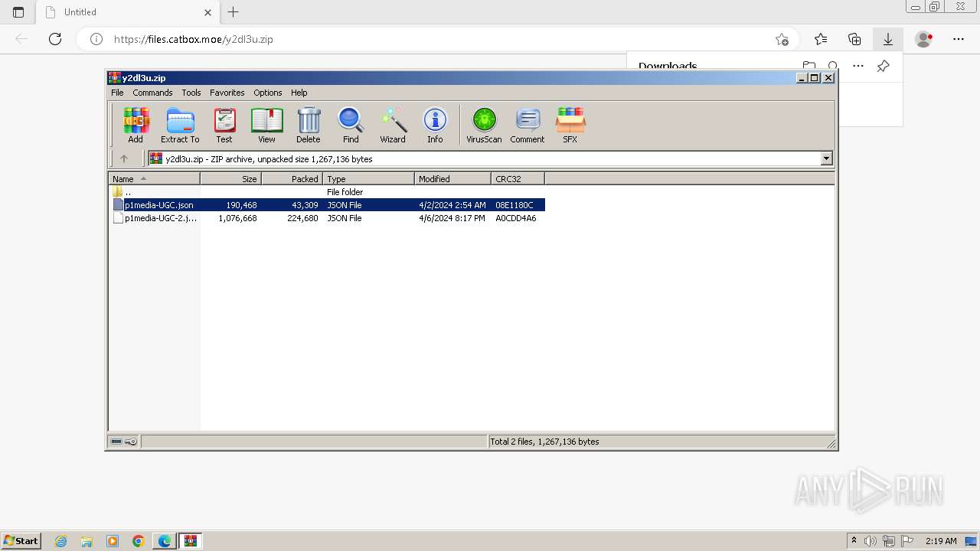Open the Favorites list icon
This screenshot has height=551, width=980.
(x=821, y=39)
